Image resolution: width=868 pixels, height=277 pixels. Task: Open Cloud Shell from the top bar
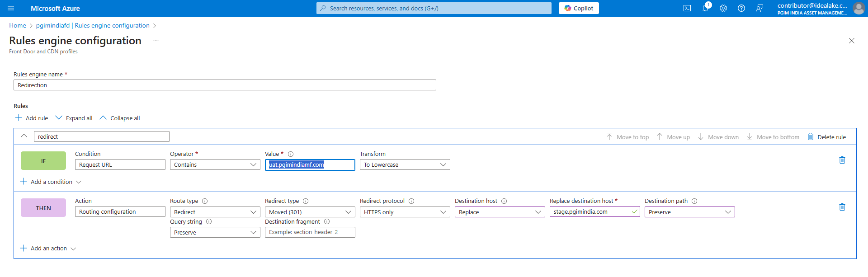pyautogui.click(x=687, y=8)
